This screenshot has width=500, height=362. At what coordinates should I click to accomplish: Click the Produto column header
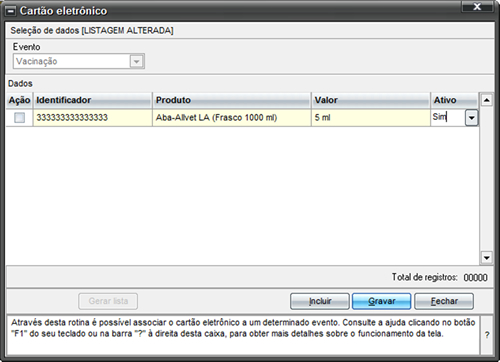tap(232, 100)
